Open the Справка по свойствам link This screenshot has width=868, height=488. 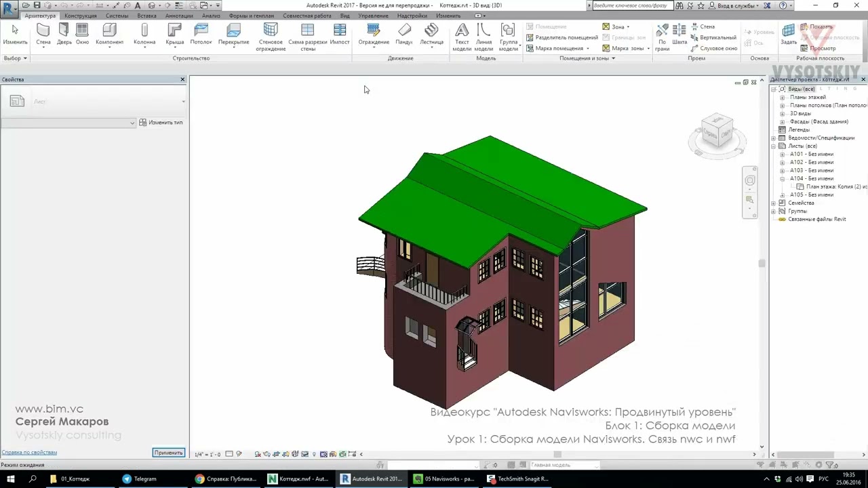pos(29,452)
